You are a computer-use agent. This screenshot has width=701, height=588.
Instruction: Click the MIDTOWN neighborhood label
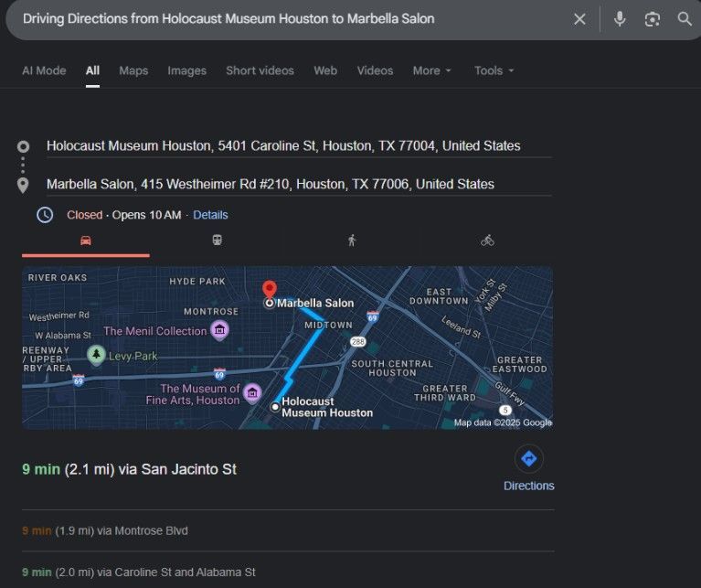[329, 325]
